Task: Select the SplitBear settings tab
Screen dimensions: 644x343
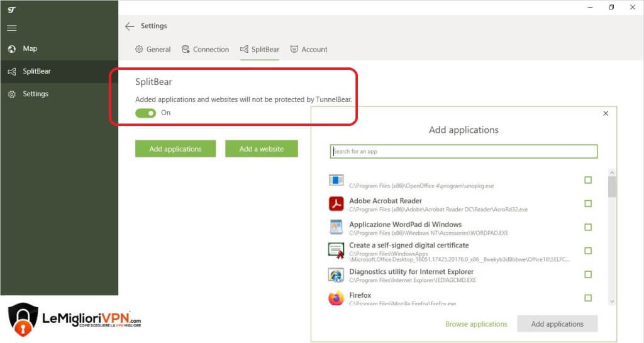Action: (x=260, y=50)
